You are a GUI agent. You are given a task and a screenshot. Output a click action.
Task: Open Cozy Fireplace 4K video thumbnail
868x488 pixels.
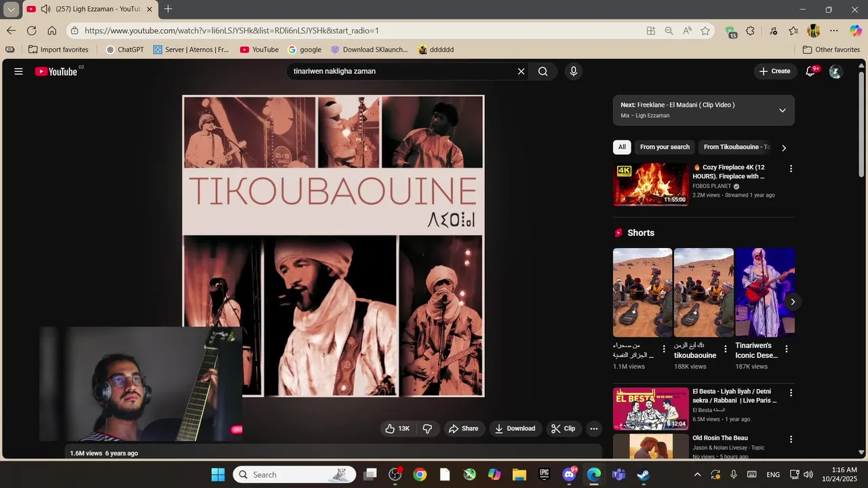click(651, 184)
